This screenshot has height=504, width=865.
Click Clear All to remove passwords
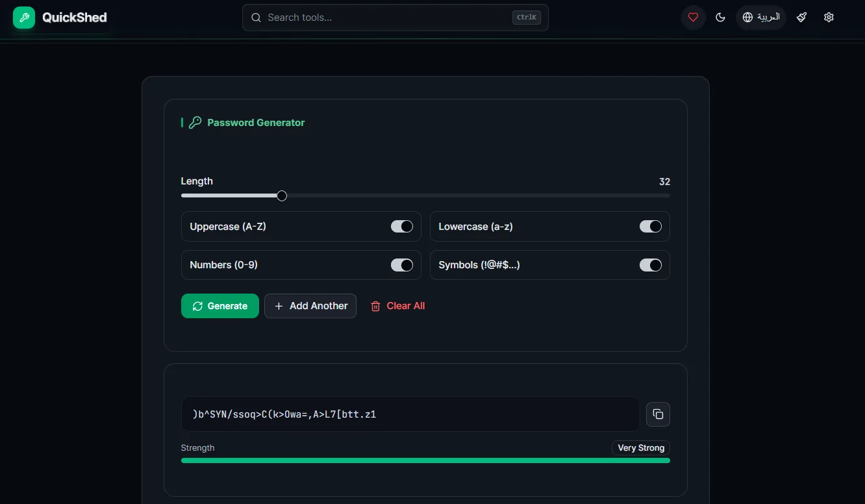coord(397,306)
